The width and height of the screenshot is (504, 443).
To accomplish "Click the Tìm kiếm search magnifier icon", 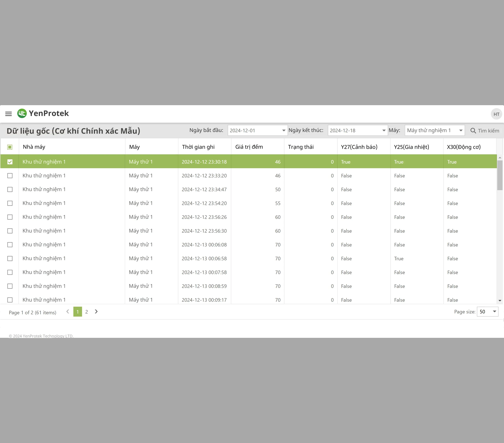I will tap(473, 131).
